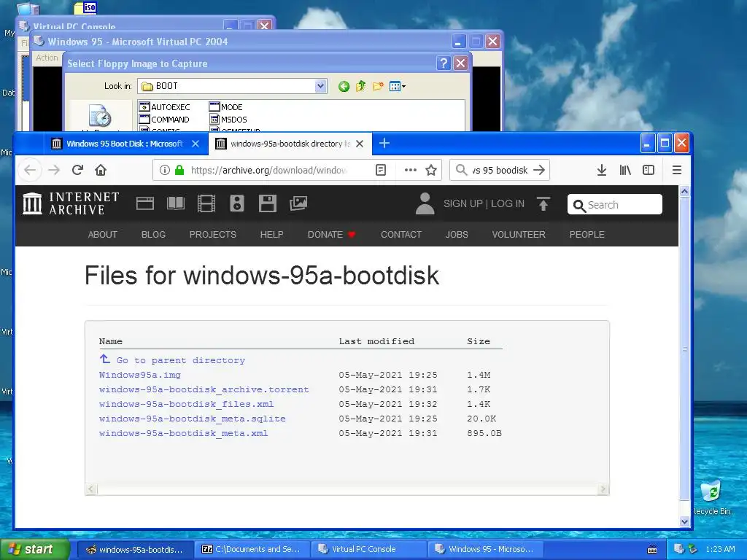Open Internet Archive Audio speaker icon
Screen dimensions: 747x560
237,204
